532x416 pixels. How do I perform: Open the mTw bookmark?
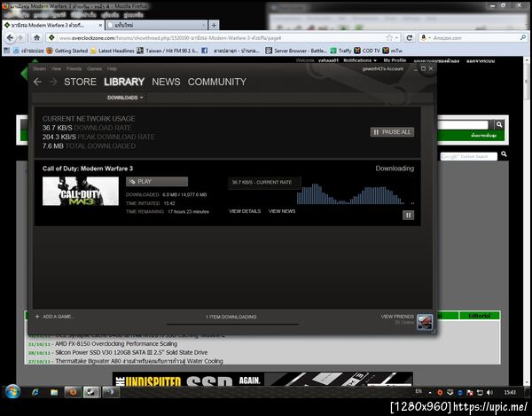click(x=392, y=51)
